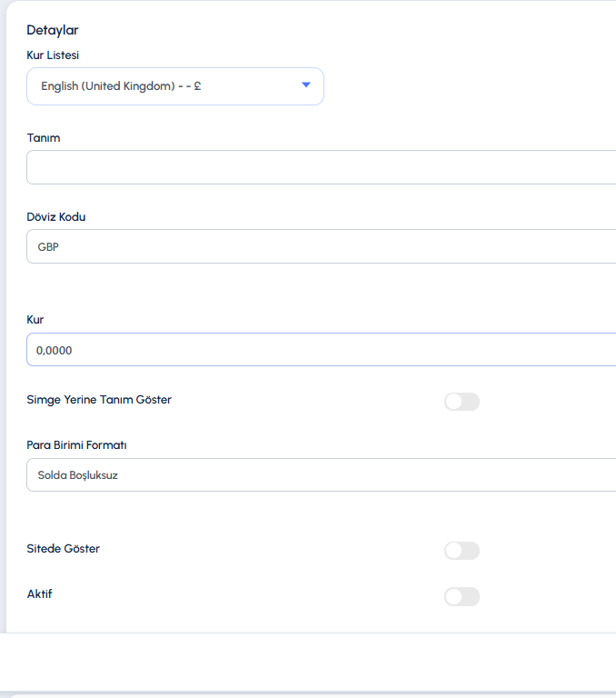The width and height of the screenshot is (616, 698).
Task: Enable the Simge Yerine Tanım Göster switch
Action: click(462, 402)
